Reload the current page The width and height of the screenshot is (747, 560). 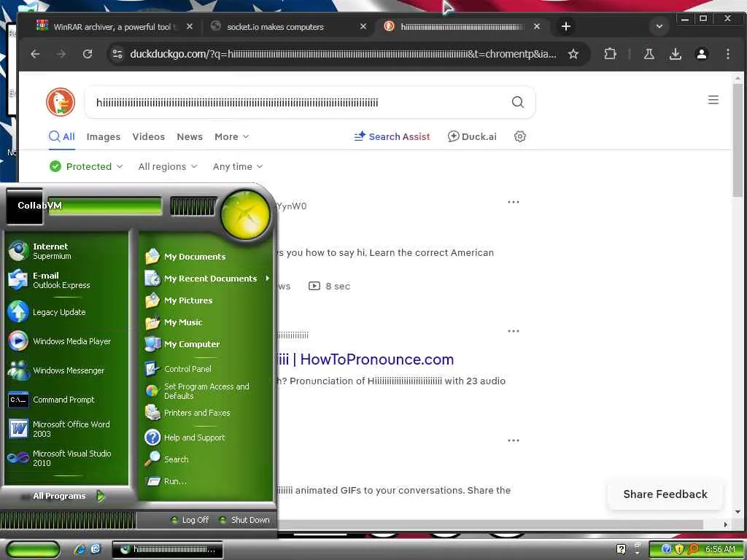[88, 54]
